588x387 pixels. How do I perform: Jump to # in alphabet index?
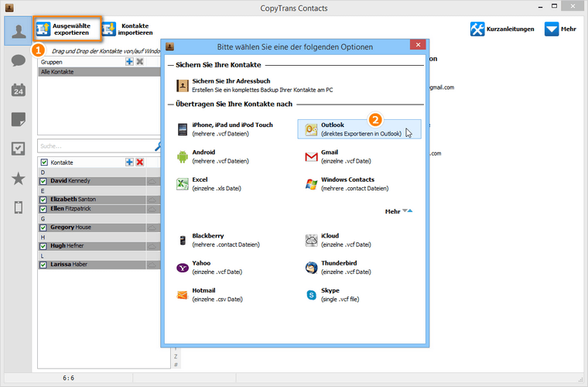176,365
